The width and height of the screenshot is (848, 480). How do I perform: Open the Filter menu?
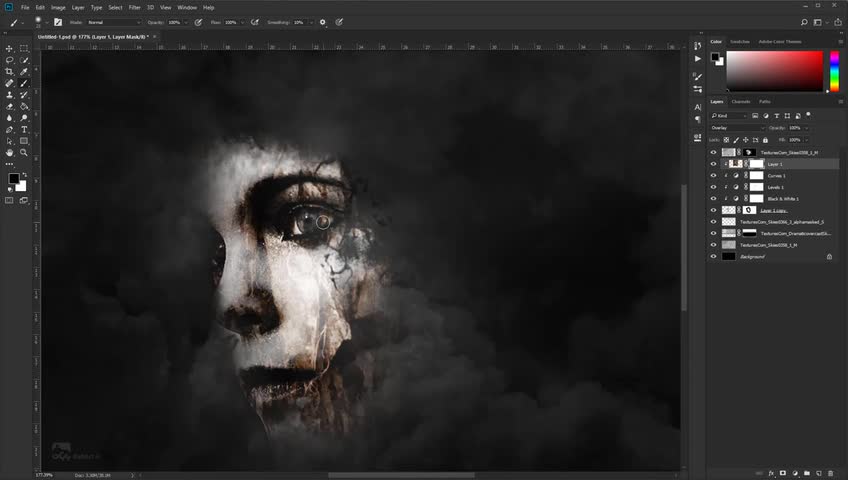pos(134,7)
